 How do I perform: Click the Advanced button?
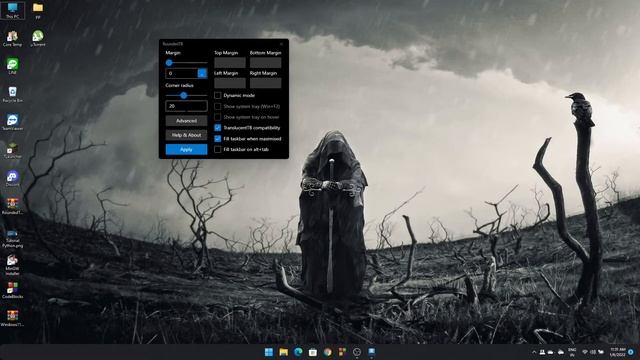point(186,121)
